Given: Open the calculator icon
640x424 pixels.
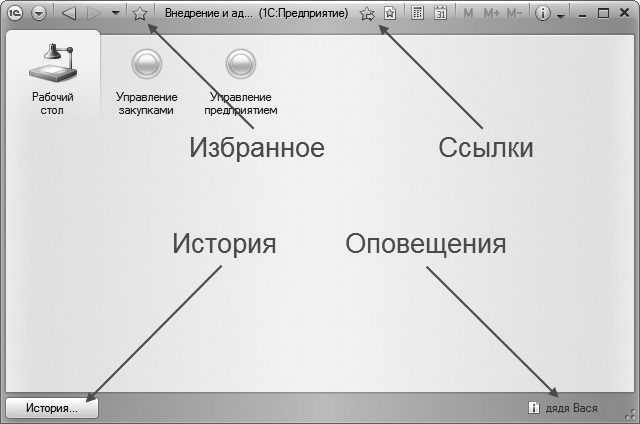Looking at the screenshot, I should [417, 14].
